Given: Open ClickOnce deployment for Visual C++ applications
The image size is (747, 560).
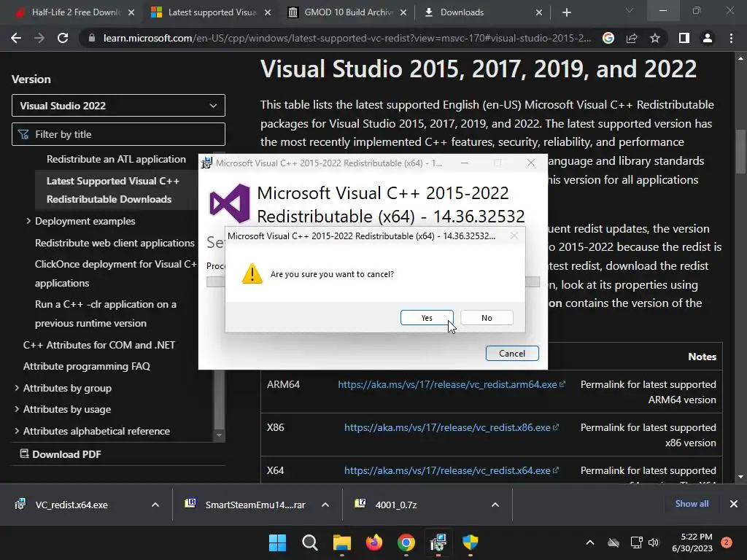Looking at the screenshot, I should (x=116, y=273).
